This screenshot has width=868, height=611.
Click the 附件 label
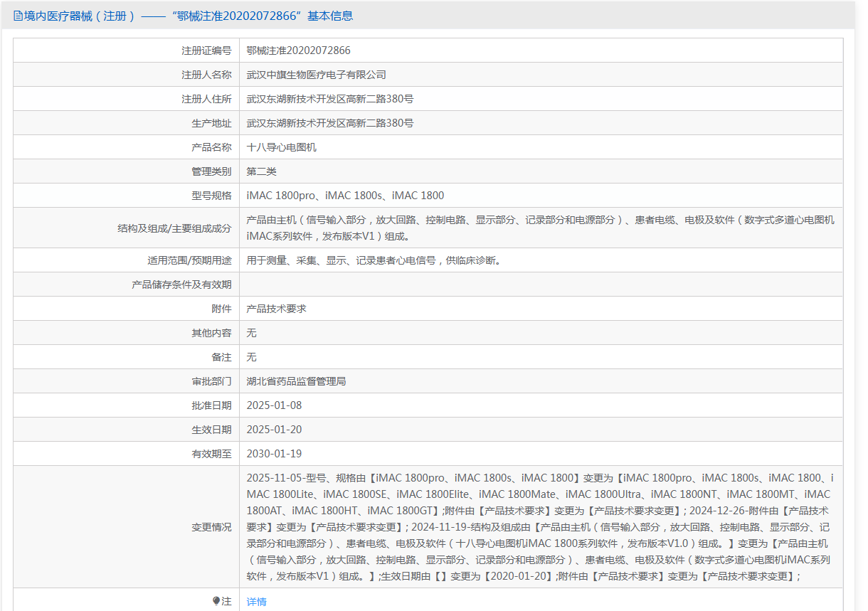(x=221, y=309)
